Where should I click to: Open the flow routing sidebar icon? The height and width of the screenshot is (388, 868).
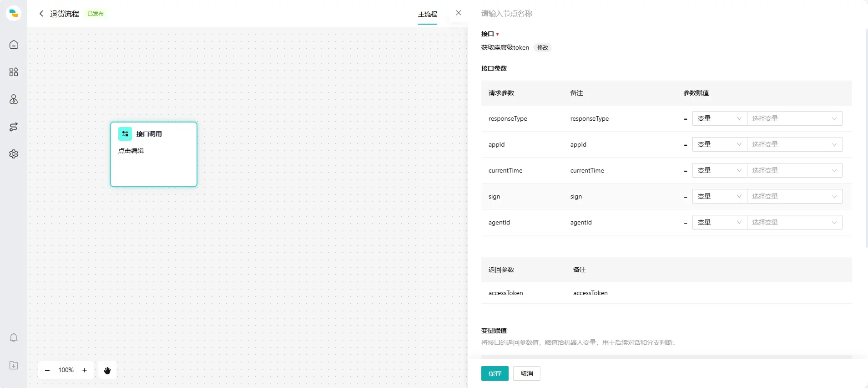tap(14, 127)
